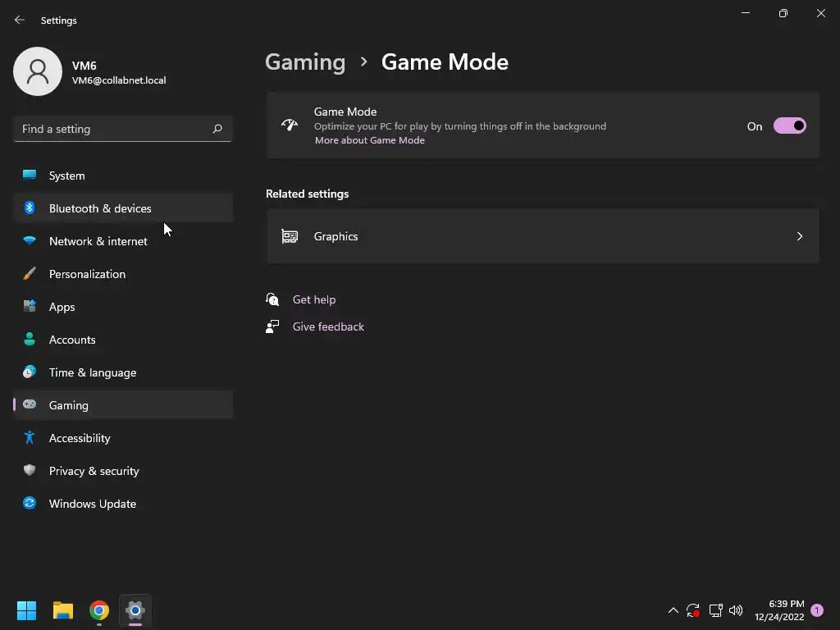The width and height of the screenshot is (840, 630).
Task: Open Apps settings category
Action: [123, 307]
